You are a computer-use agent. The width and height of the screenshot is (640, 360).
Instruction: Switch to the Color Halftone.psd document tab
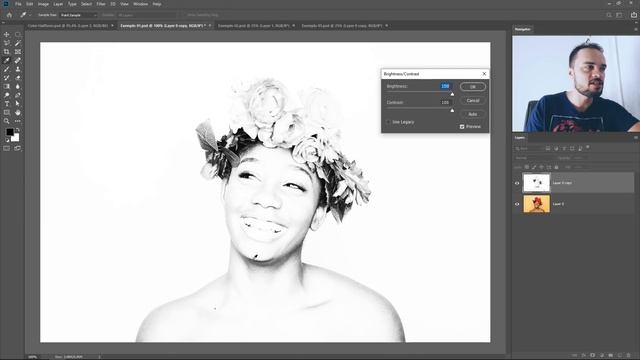pyautogui.click(x=68, y=26)
